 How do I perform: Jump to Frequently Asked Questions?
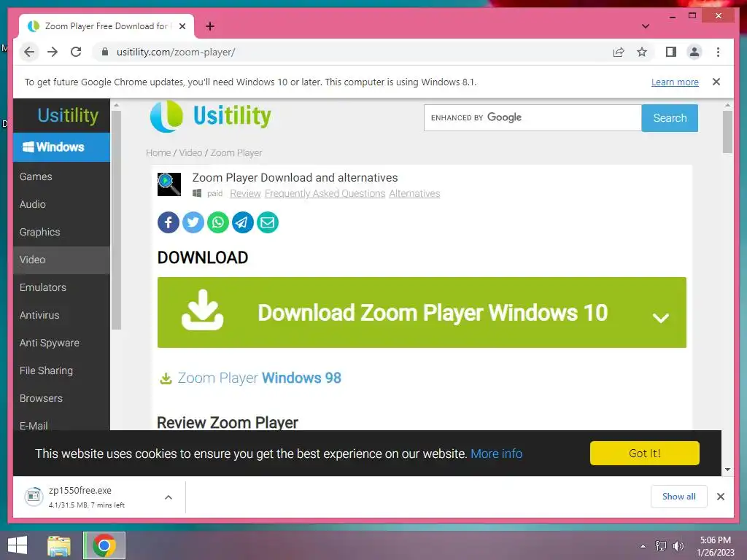click(325, 193)
